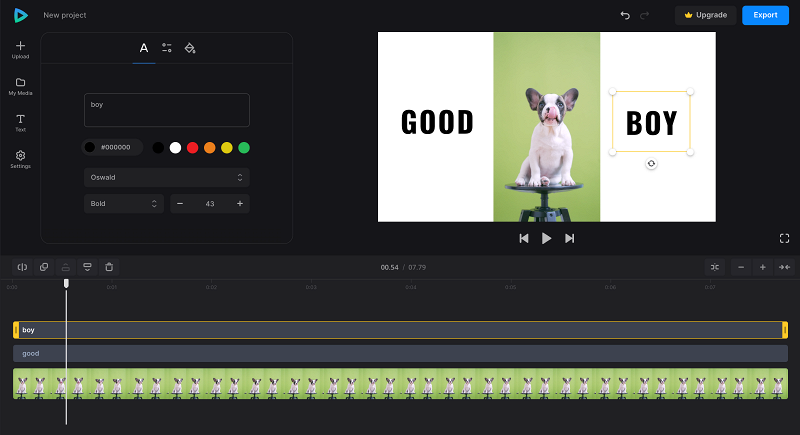Screen dimensions: 800x435
Task: Open My Media folder
Action: [x=20, y=86]
